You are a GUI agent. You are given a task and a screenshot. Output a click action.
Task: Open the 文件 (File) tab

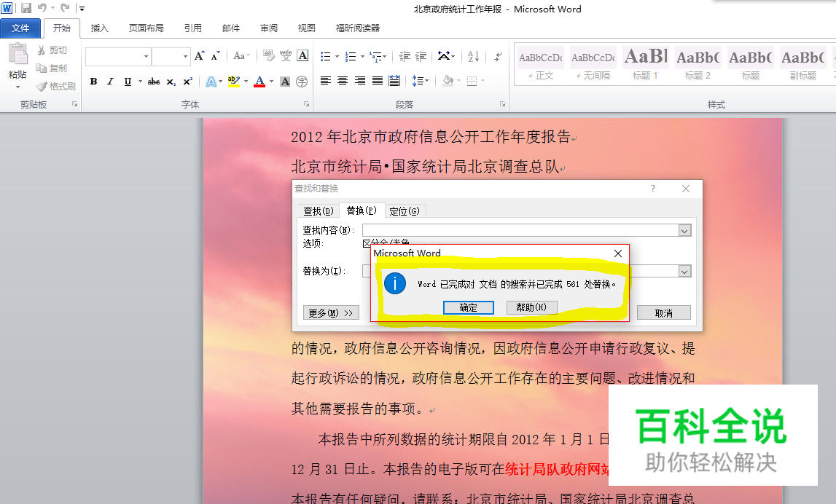[x=20, y=28]
